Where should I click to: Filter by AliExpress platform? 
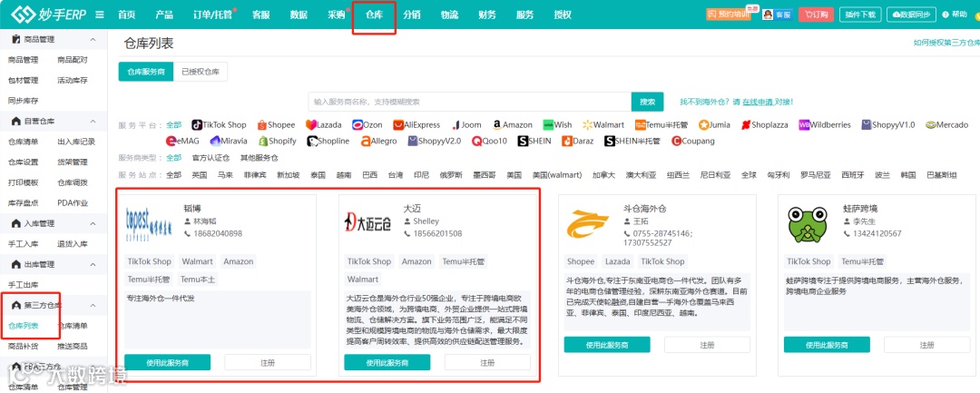(x=416, y=125)
